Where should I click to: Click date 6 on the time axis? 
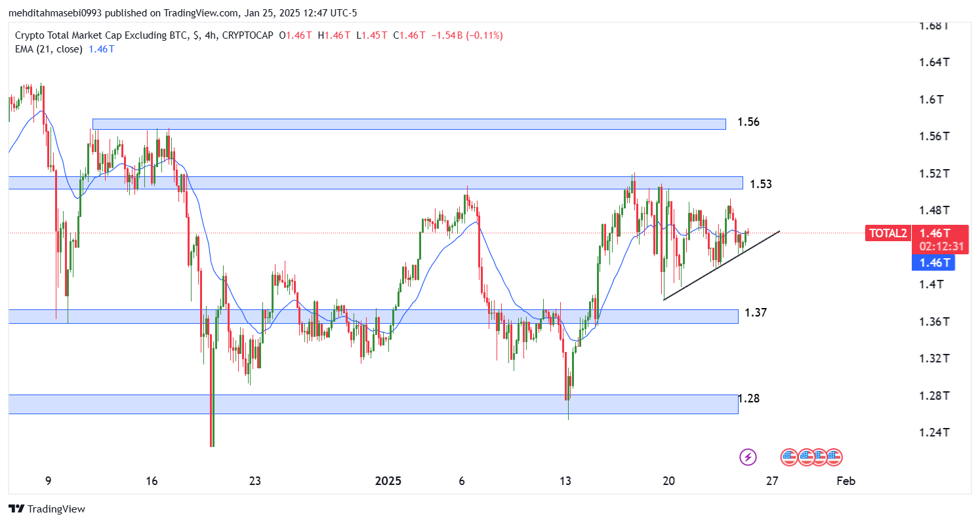462,481
